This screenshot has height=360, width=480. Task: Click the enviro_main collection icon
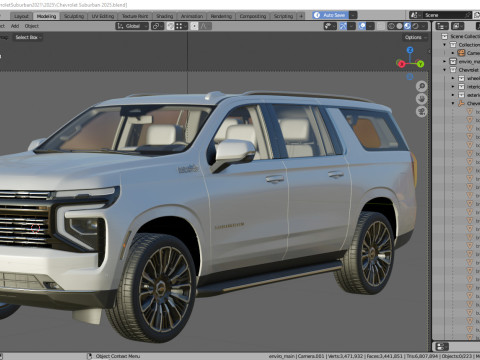[x=453, y=61]
